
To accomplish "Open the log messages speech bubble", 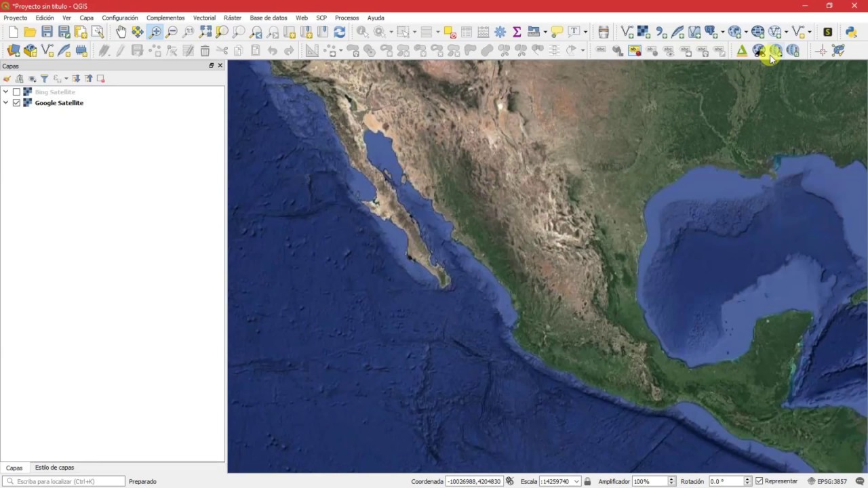I will pos(859,481).
